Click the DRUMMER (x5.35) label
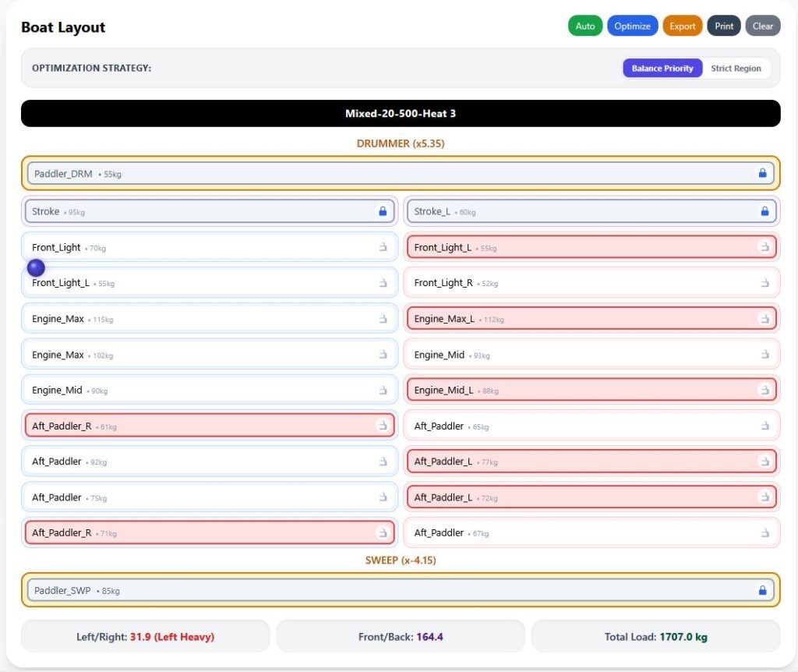 [401, 143]
